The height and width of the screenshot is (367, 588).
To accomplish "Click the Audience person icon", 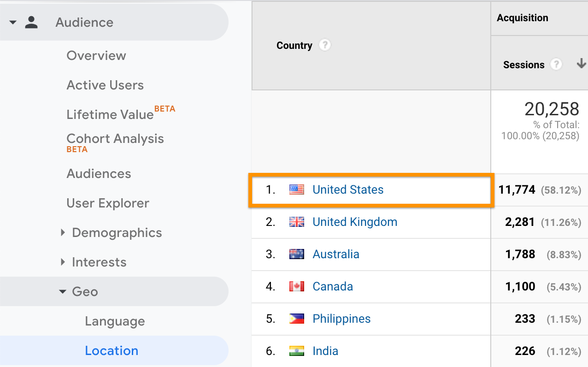I will click(31, 23).
